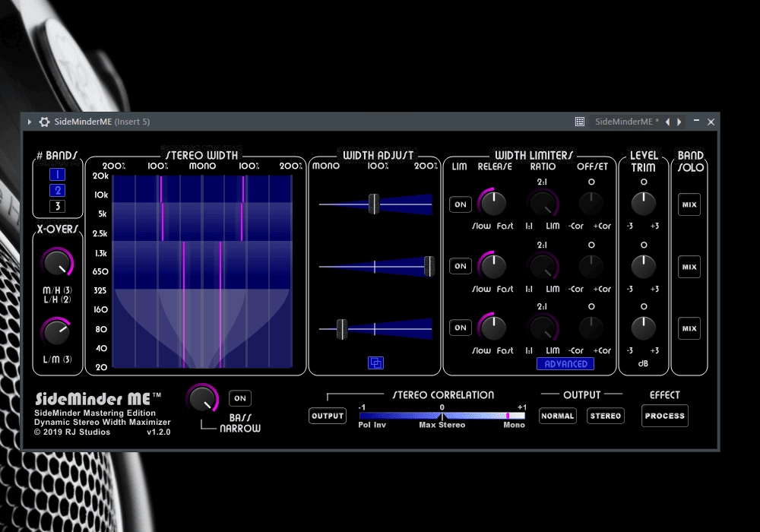
Task: Minimize the SideMinderME plugin window
Action: (696, 121)
